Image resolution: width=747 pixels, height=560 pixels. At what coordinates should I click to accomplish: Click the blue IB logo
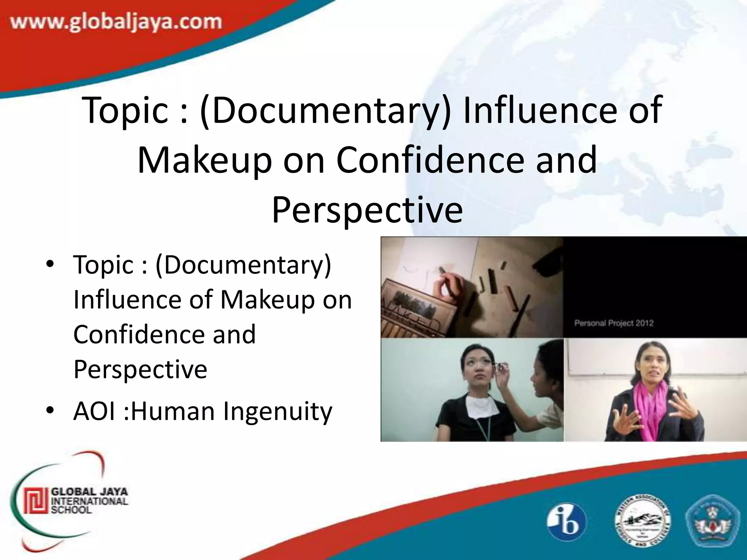tap(566, 522)
